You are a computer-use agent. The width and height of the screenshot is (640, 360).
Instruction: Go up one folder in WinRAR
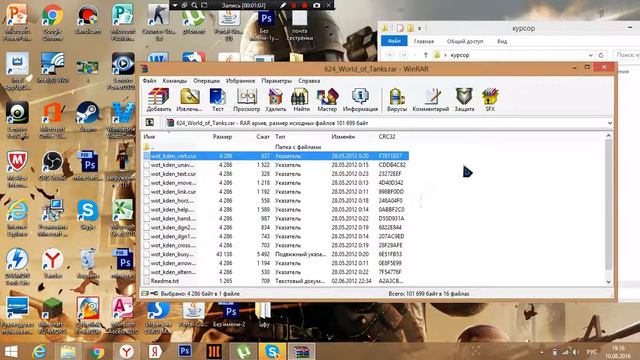(150, 122)
